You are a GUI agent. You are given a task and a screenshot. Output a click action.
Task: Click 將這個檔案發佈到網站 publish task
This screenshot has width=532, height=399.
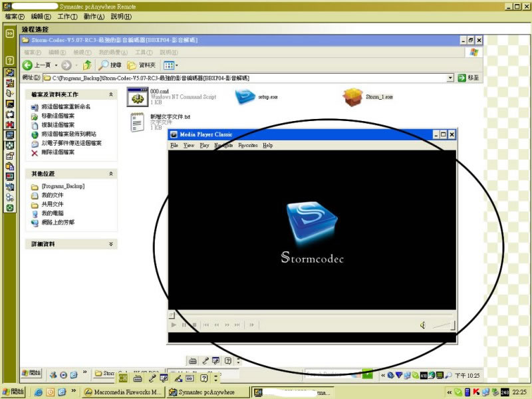[x=68, y=134]
